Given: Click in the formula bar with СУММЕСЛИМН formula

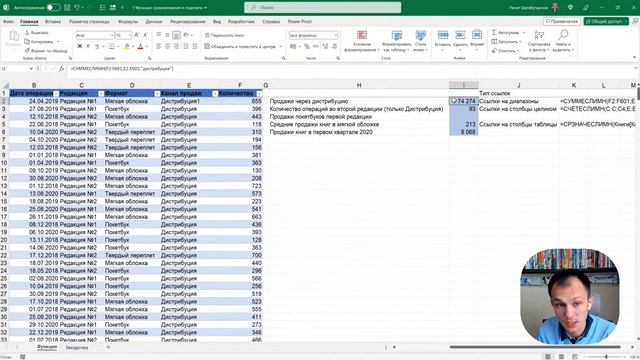Looking at the screenshot, I should 351,69.
